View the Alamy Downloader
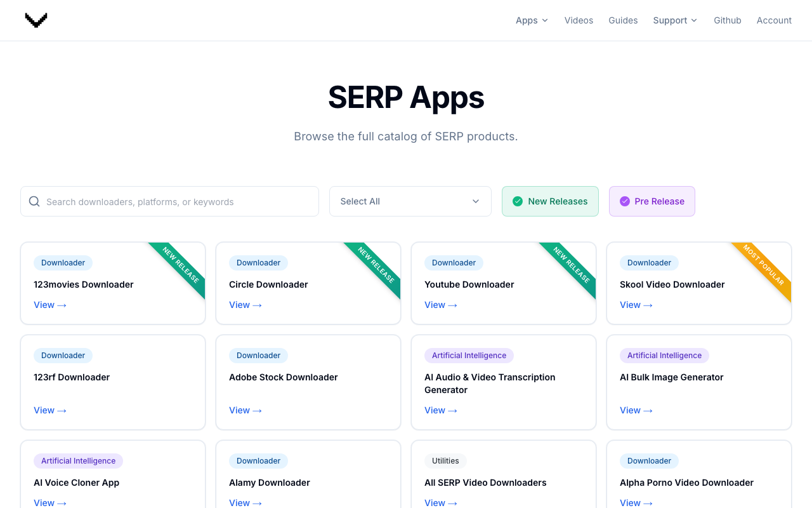812x508 pixels. (x=246, y=502)
